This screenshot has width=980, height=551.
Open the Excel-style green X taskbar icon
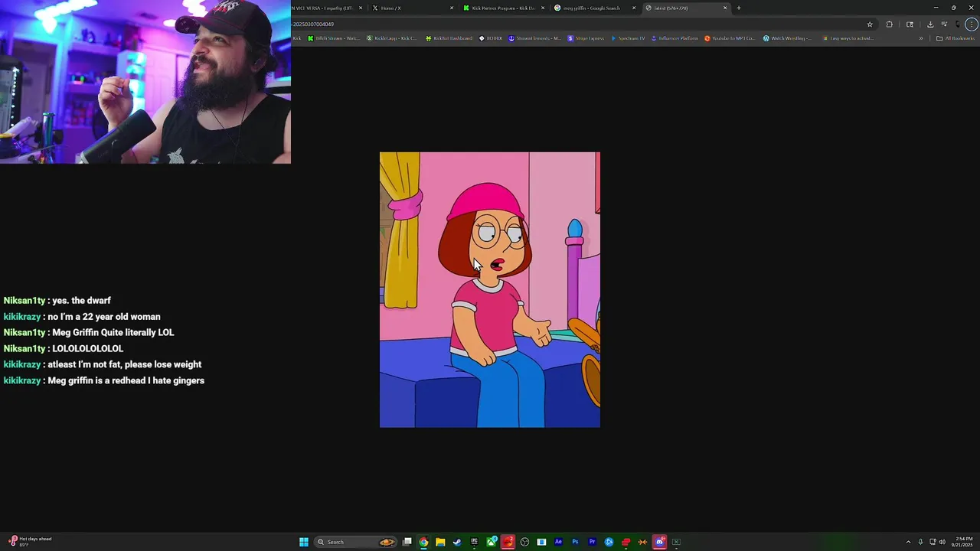click(x=676, y=542)
